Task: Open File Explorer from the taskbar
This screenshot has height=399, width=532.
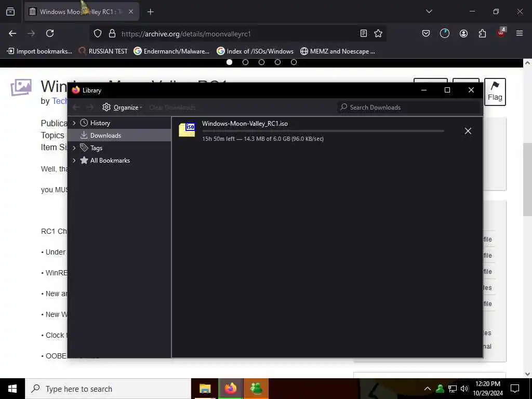Action: (205, 389)
